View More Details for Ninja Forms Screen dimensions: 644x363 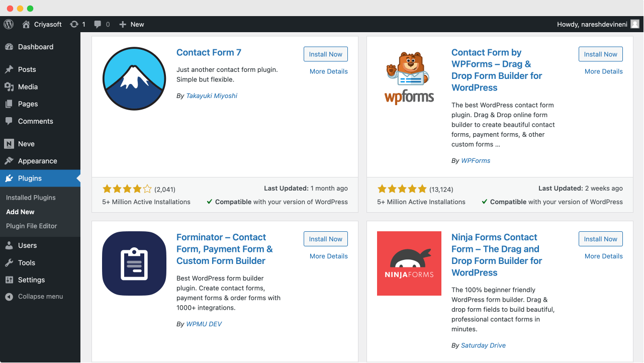604,256
